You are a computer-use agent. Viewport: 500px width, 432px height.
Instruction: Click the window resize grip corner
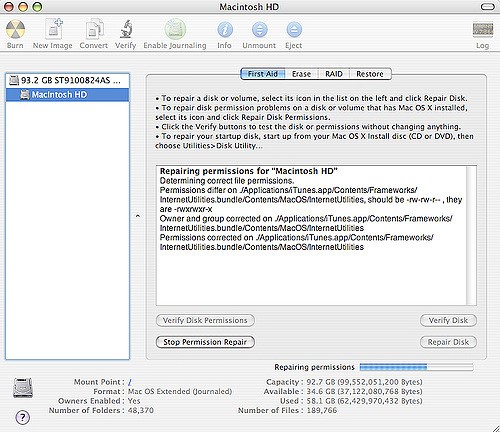(x=495, y=428)
